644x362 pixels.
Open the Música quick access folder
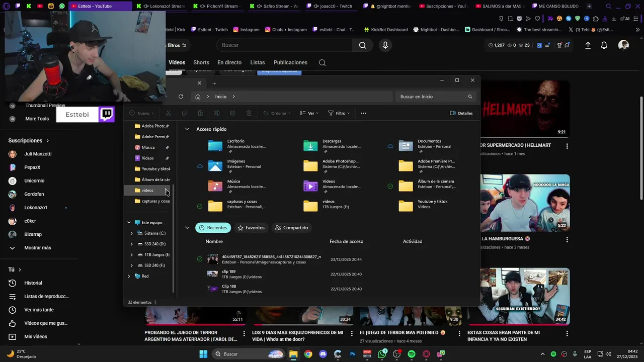point(236,186)
